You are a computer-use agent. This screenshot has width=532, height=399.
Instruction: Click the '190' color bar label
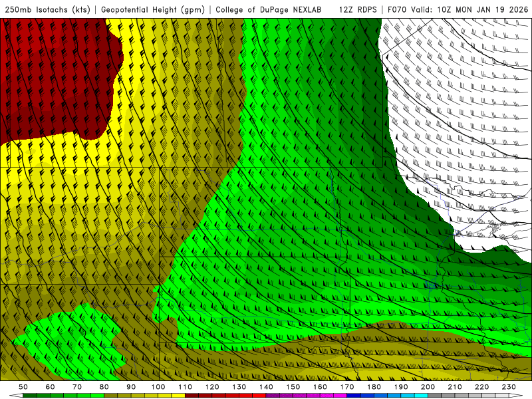coord(401,387)
